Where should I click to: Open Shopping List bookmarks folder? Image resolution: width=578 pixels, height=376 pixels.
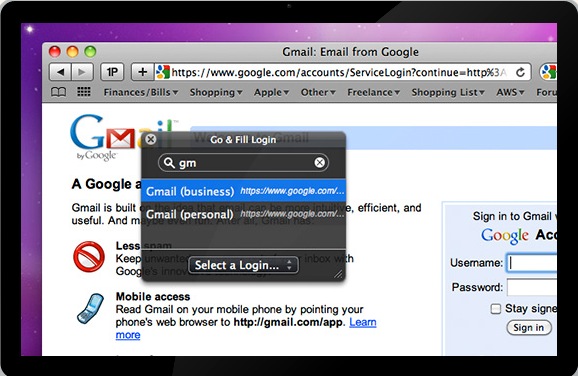[x=448, y=92]
